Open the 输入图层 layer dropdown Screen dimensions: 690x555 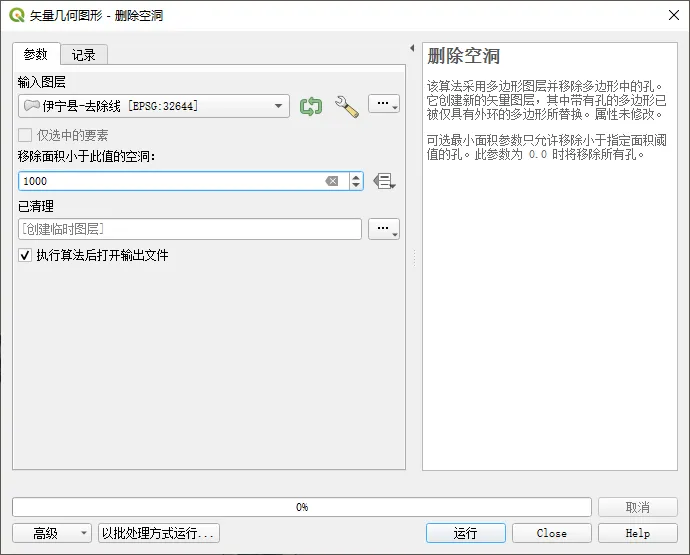click(x=154, y=106)
